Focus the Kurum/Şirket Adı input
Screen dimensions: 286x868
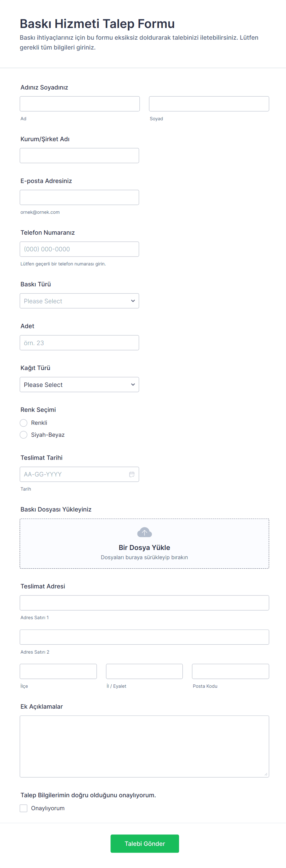pyautogui.click(x=79, y=156)
